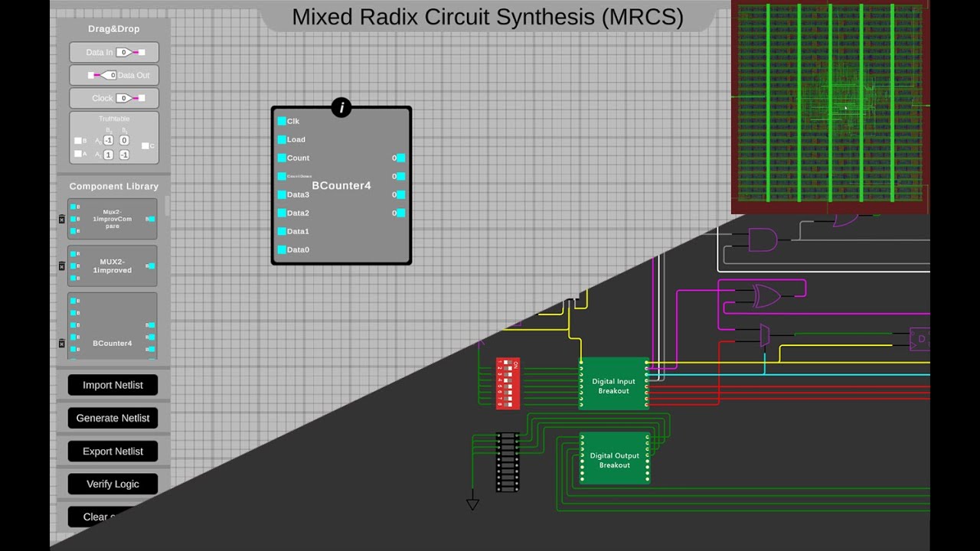980x551 pixels.
Task: Select the Data In drag component
Action: coord(114,53)
